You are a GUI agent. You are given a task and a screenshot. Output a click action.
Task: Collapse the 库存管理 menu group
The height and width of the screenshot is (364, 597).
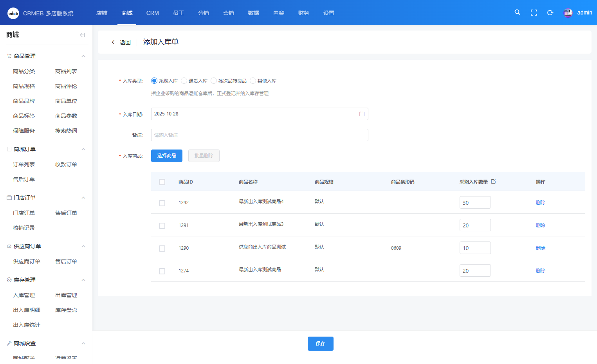pos(83,280)
